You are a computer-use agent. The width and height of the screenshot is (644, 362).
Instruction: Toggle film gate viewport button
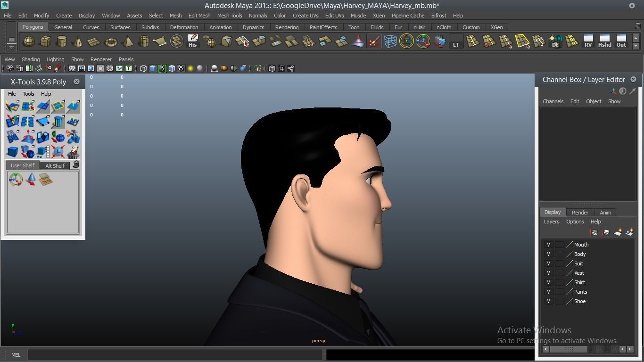[x=82, y=68]
